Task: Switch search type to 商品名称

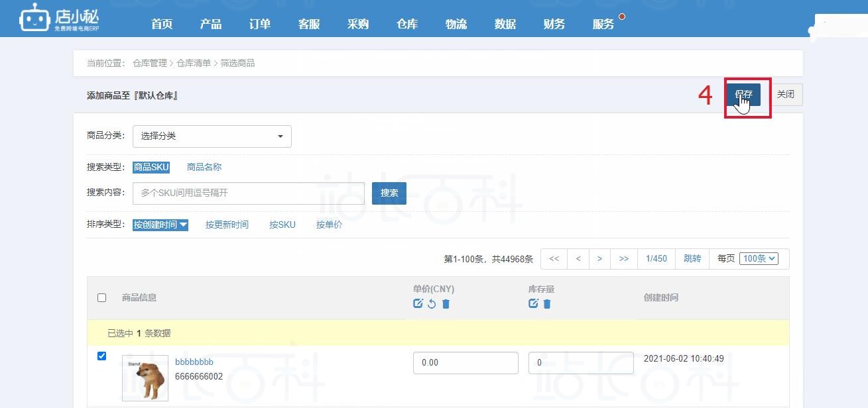Action: (x=203, y=167)
